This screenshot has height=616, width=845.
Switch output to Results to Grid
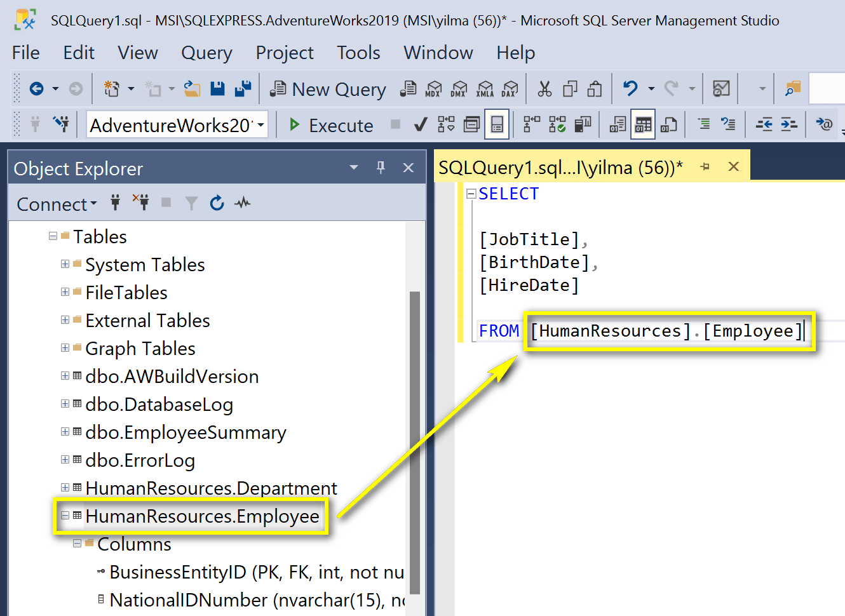click(x=643, y=124)
